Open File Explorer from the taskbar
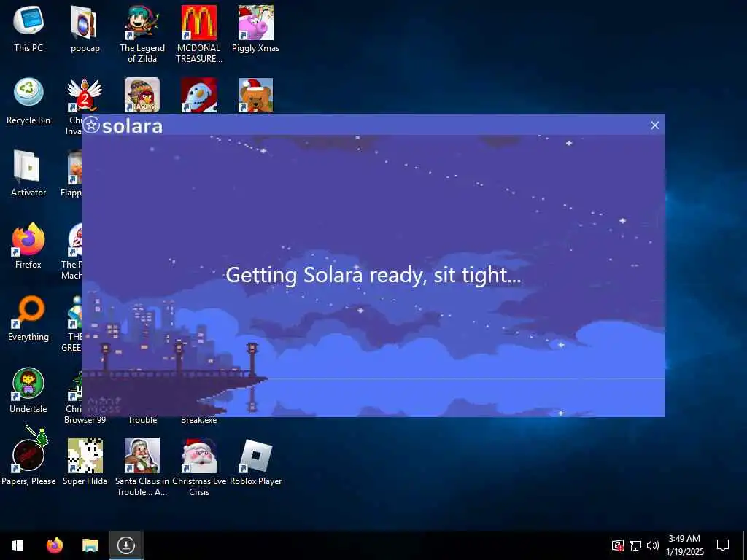The height and width of the screenshot is (560, 747). (x=90, y=545)
